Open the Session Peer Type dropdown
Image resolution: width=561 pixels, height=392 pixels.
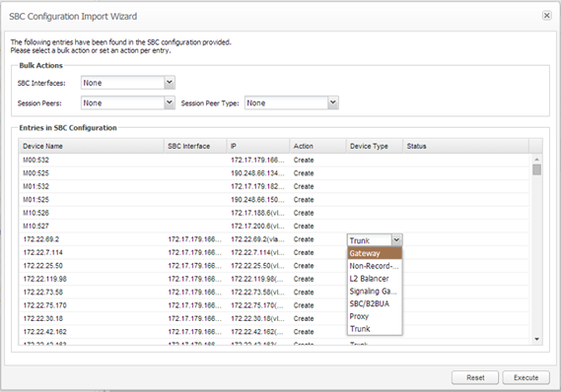point(332,102)
